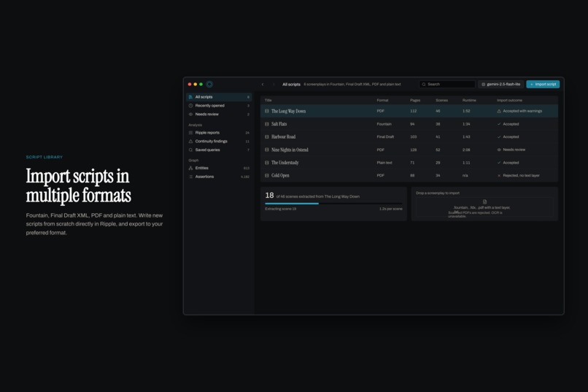Click the Import script button
Image resolution: width=588 pixels, height=392 pixels.
(543, 85)
